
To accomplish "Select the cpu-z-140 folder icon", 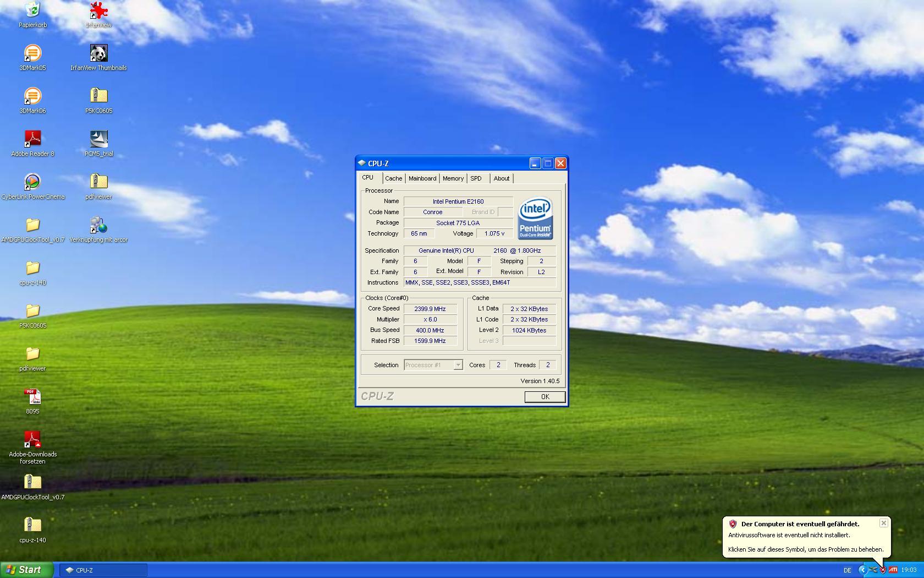I will pos(32,272).
